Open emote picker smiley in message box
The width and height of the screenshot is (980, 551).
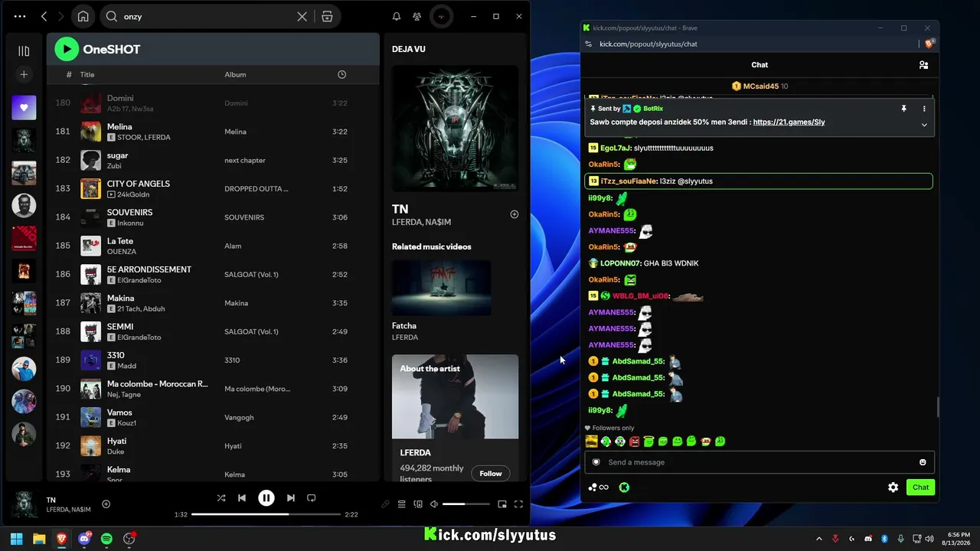pyautogui.click(x=923, y=462)
